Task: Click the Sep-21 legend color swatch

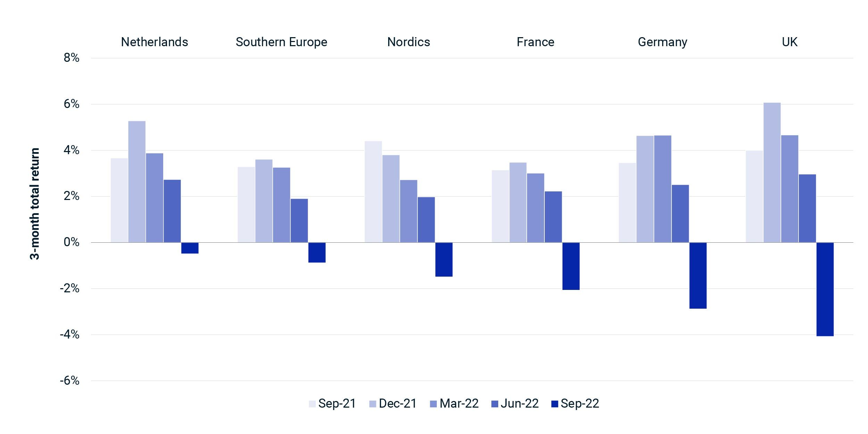Action: pyautogui.click(x=312, y=404)
